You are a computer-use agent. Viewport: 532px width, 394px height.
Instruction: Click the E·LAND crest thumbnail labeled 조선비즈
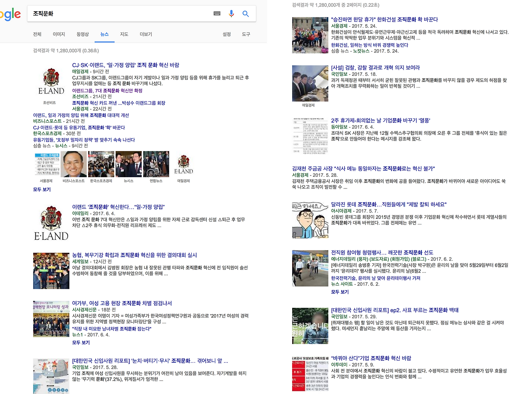(51, 81)
